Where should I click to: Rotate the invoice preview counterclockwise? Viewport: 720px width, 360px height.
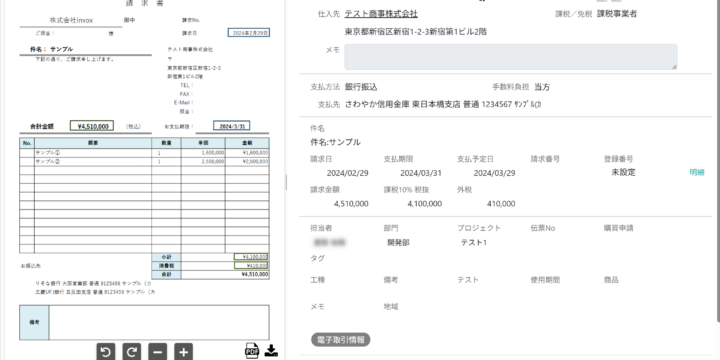[x=106, y=352]
